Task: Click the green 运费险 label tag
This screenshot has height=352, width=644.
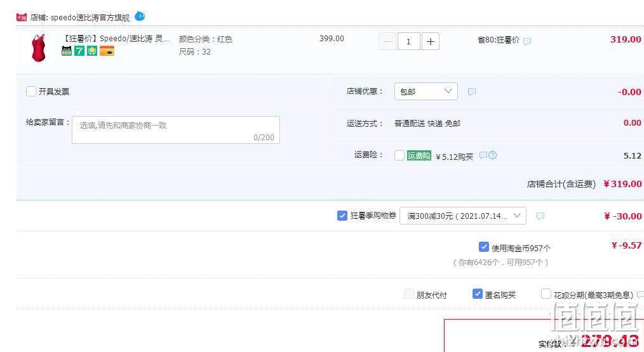Action: click(419, 155)
